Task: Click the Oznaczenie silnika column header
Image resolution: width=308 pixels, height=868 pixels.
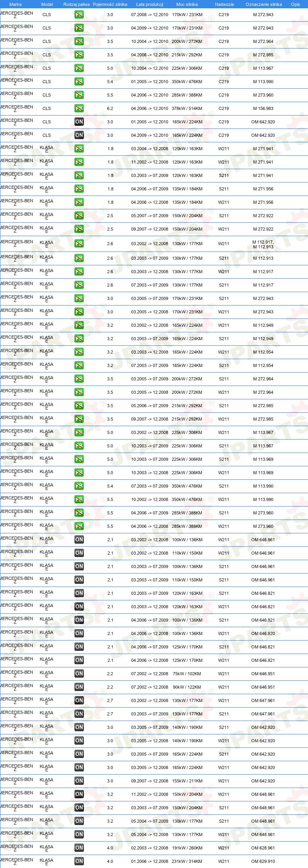Action: coord(264,4)
